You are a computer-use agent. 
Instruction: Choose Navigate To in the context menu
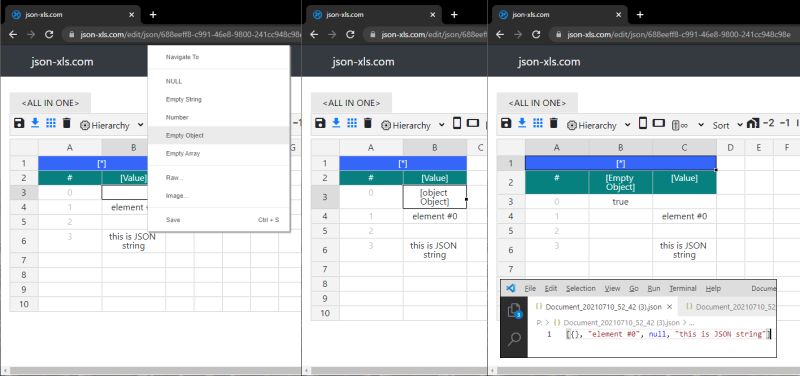219,57
